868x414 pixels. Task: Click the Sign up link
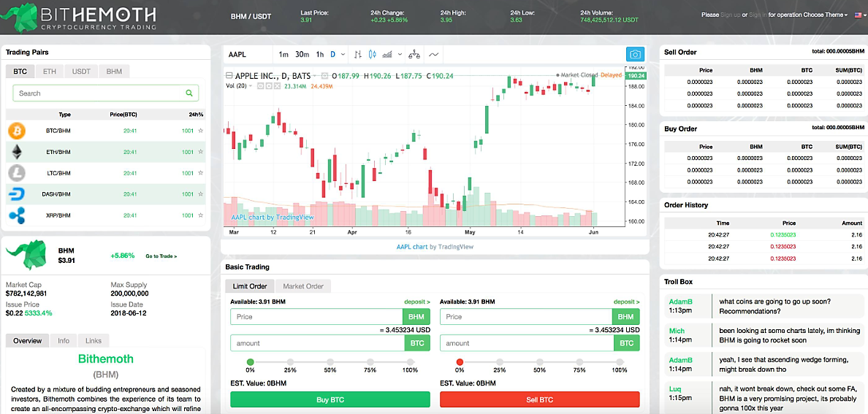tap(730, 15)
